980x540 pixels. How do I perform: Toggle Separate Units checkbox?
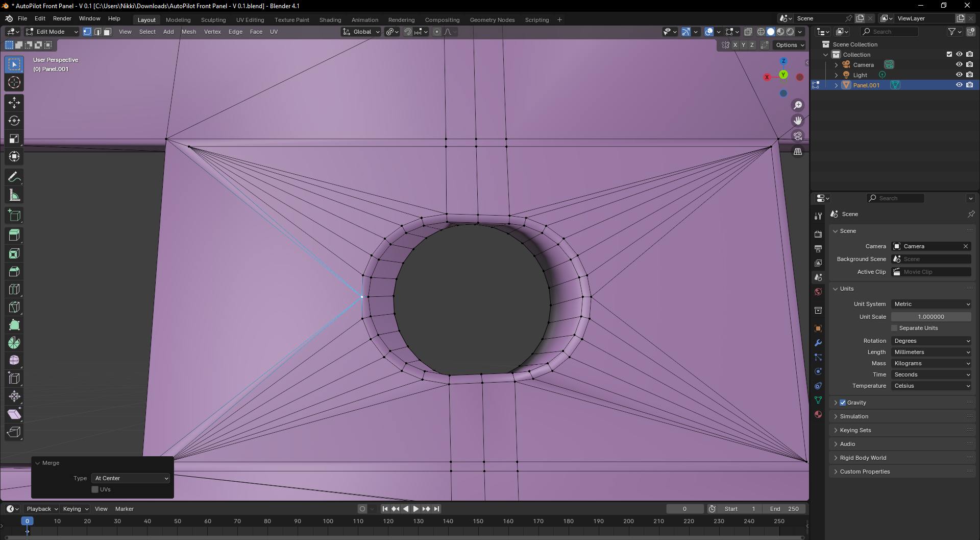coord(894,328)
